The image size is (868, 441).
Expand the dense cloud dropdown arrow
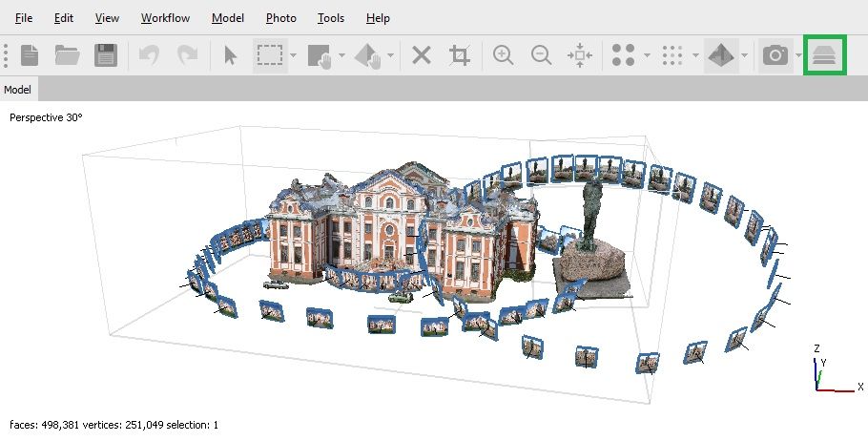(695, 55)
